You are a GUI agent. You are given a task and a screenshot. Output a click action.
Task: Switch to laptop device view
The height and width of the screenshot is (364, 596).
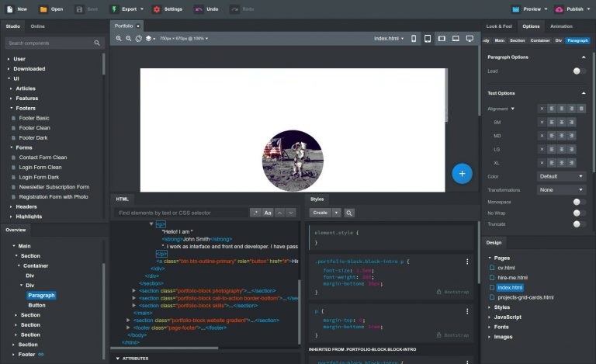coord(456,38)
